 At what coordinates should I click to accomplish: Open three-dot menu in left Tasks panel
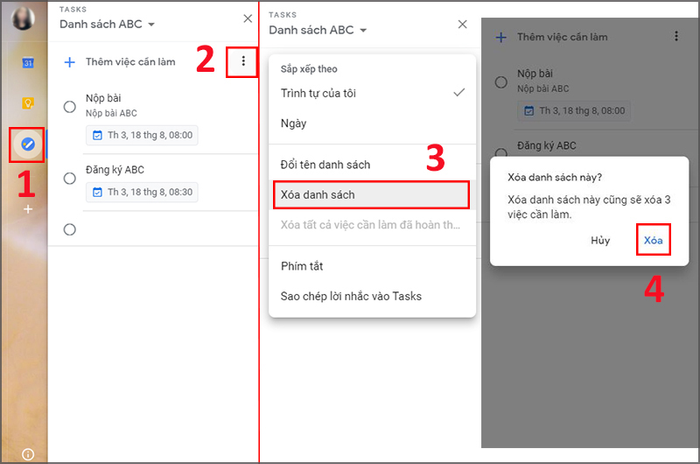pos(243,61)
